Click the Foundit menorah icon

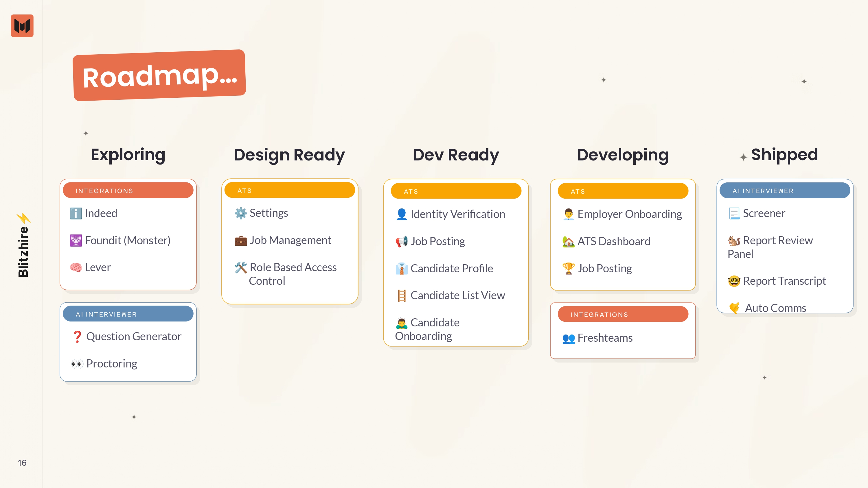(x=76, y=241)
